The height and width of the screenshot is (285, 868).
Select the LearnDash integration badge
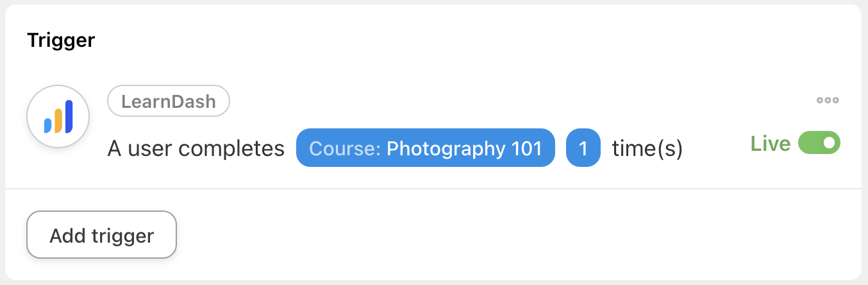click(x=168, y=101)
